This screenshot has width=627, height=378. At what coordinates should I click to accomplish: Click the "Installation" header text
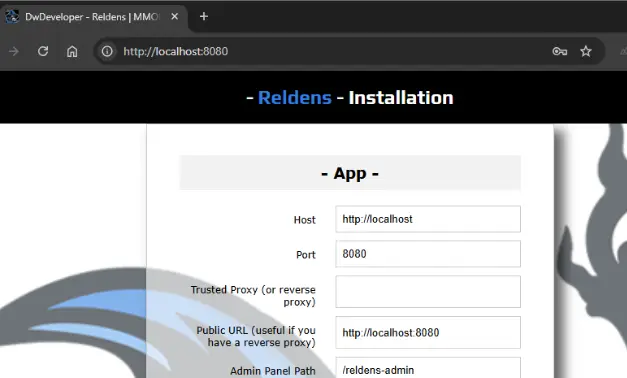401,98
